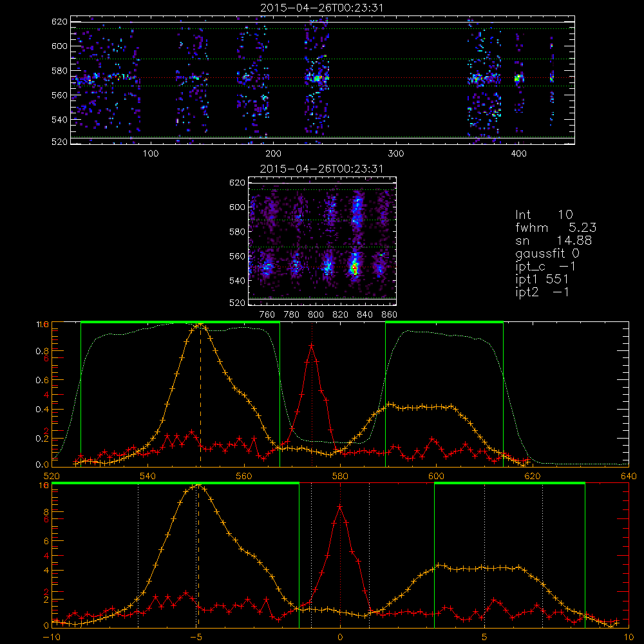
Task: Click x-axis label 400 on top spectrogram
Action: coord(518,153)
